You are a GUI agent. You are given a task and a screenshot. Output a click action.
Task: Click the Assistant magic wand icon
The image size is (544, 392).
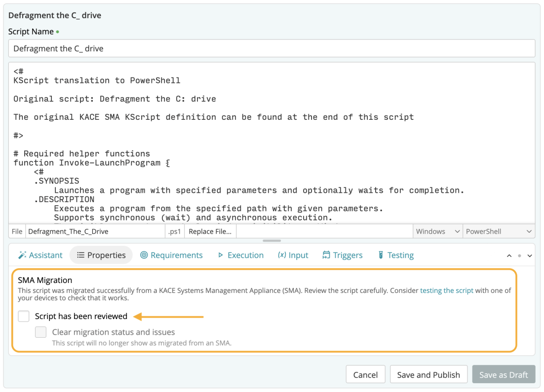pyautogui.click(x=22, y=255)
